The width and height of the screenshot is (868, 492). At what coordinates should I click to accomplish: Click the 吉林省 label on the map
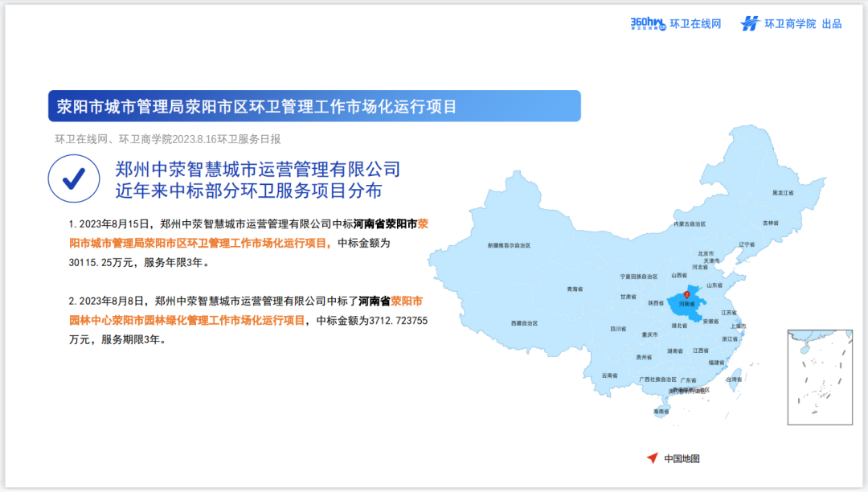click(x=771, y=223)
